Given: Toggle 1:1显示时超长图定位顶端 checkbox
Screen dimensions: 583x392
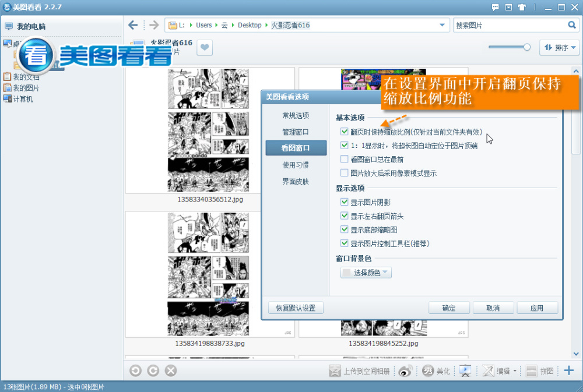Looking at the screenshot, I should 345,145.
